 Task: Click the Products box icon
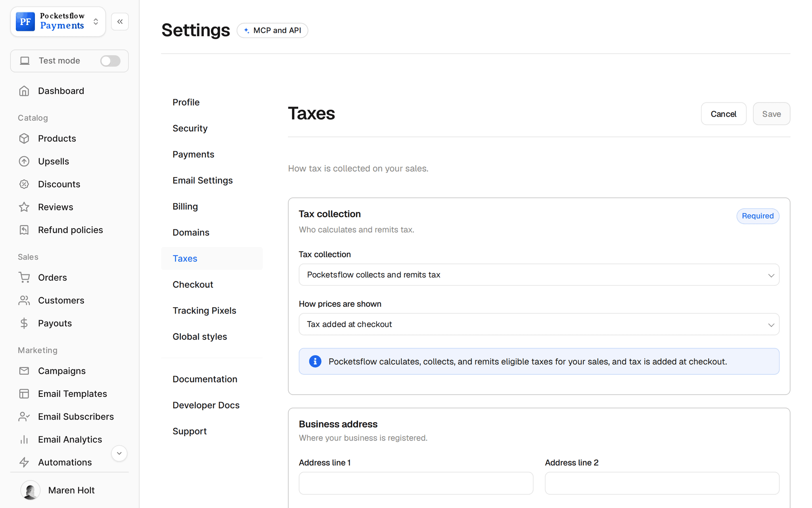pyautogui.click(x=24, y=139)
